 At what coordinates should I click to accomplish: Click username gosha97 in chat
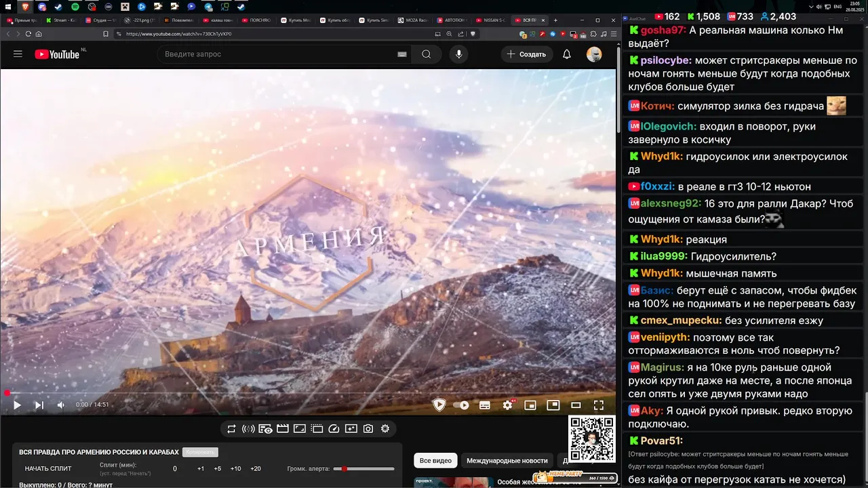(663, 30)
